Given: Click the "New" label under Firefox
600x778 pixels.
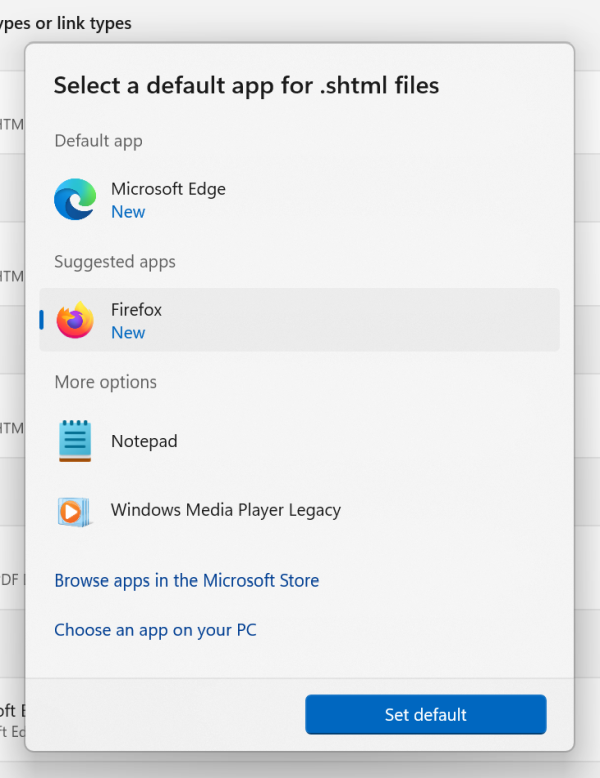Looking at the screenshot, I should (x=128, y=333).
